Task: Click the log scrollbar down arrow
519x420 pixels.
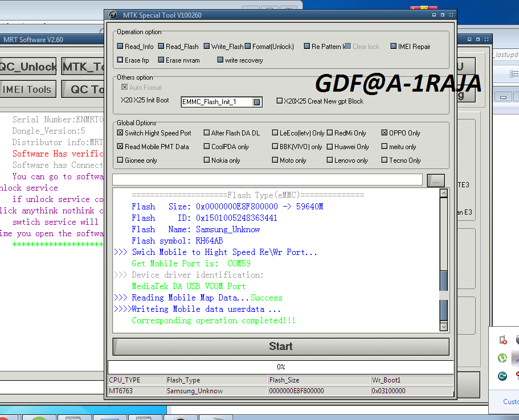Action: 444,327
